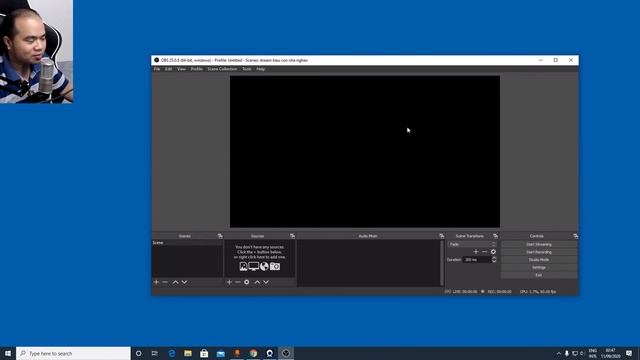This screenshot has height=360, width=640.
Task: Open the notification center icon
Action: point(629,353)
